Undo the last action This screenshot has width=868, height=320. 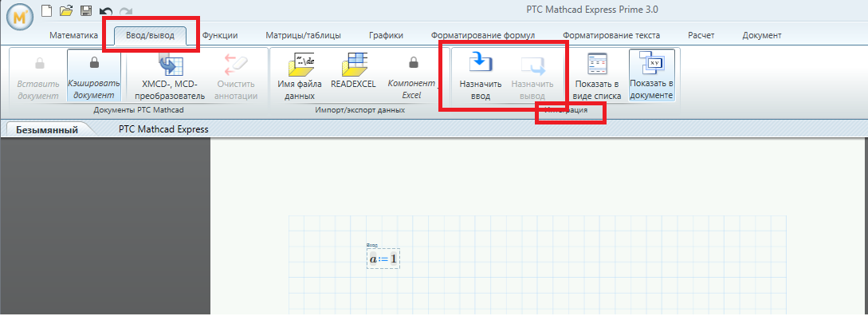[106, 10]
